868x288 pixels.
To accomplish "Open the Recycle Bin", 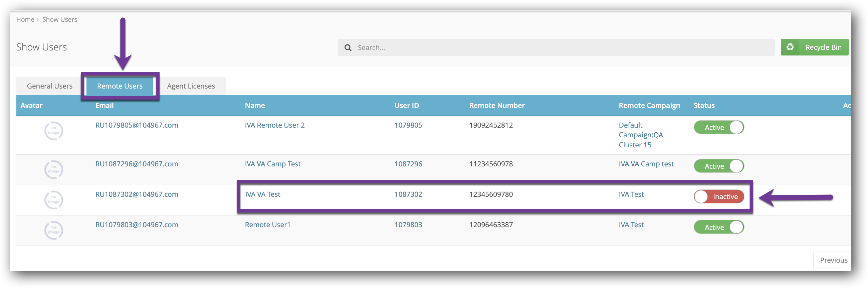I will [x=814, y=47].
